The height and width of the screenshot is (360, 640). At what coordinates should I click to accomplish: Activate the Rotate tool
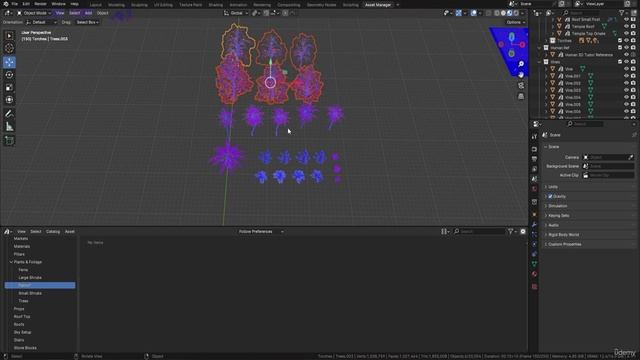[9, 75]
